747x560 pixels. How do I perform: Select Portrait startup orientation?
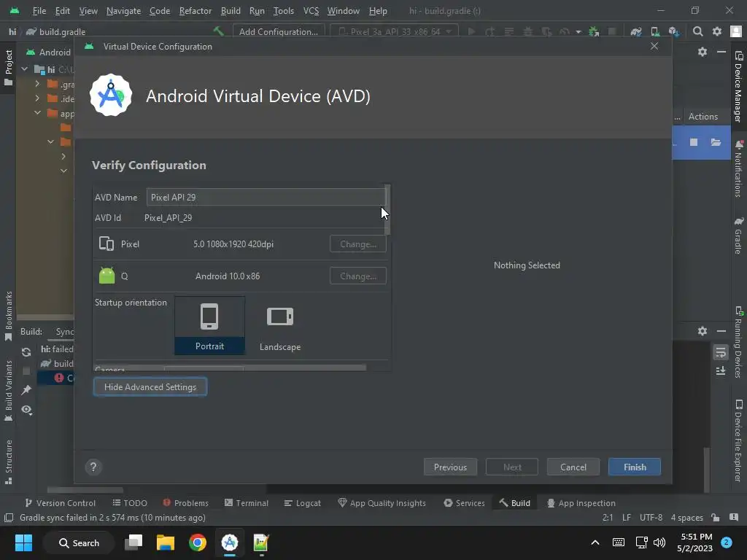click(209, 325)
